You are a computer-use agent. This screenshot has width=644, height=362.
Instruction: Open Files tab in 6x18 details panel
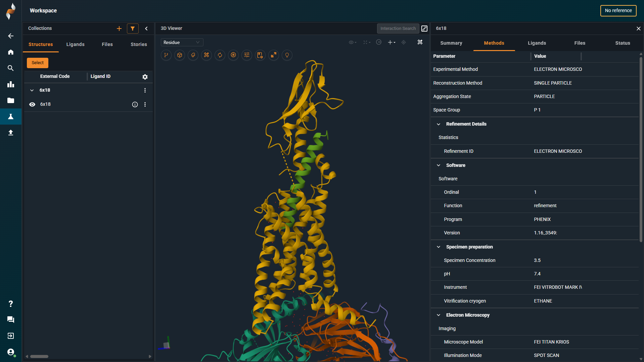(x=580, y=43)
